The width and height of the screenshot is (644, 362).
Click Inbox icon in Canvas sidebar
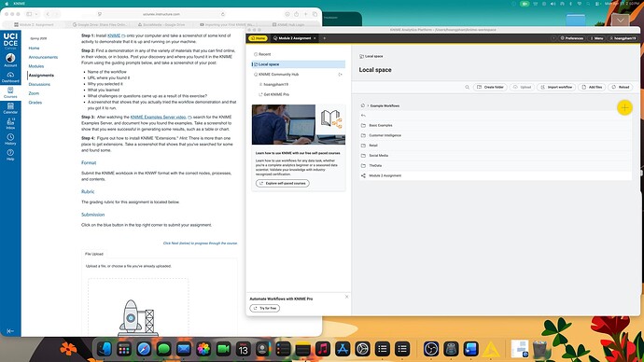[10, 123]
